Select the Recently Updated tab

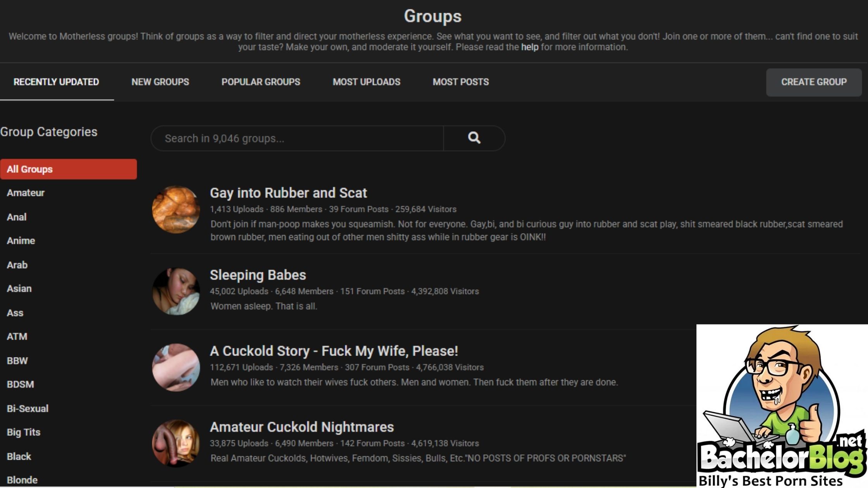click(56, 82)
